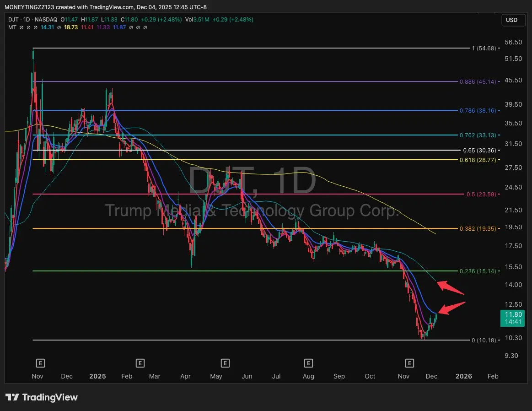This screenshot has width=532, height=411.
Task: Click the TradingView logo at bottom left
Action: pos(42,397)
